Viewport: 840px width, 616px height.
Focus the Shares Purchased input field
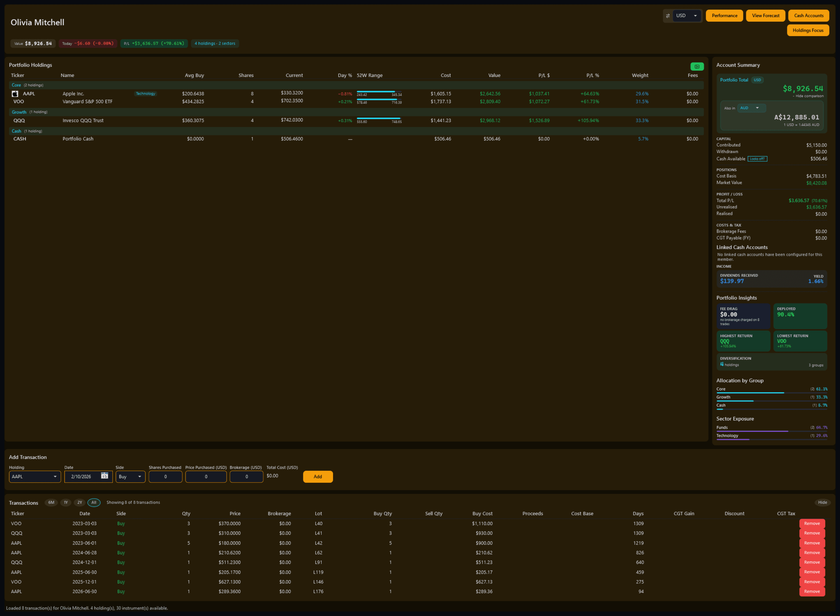point(165,476)
